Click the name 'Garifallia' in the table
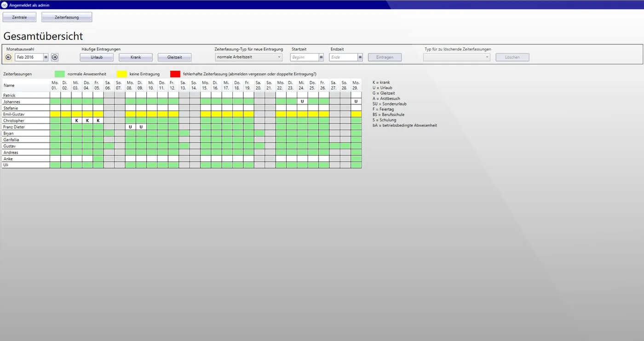644x341 pixels. [11, 140]
